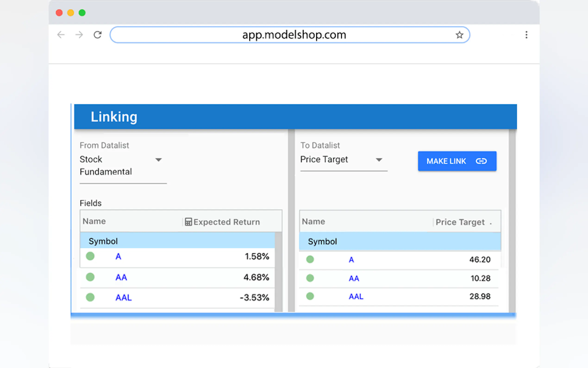Click the browser back arrow
Viewport: 588px width, 368px height.
point(61,35)
